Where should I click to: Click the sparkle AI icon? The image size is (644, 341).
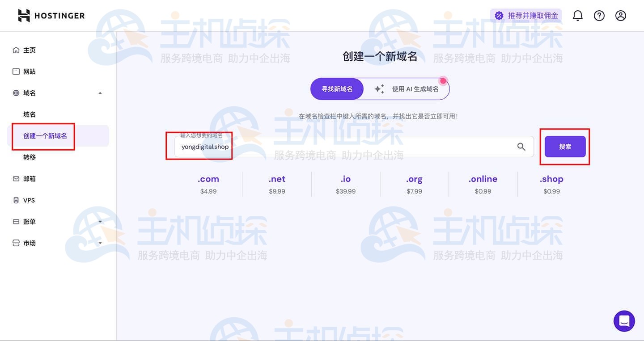379,89
